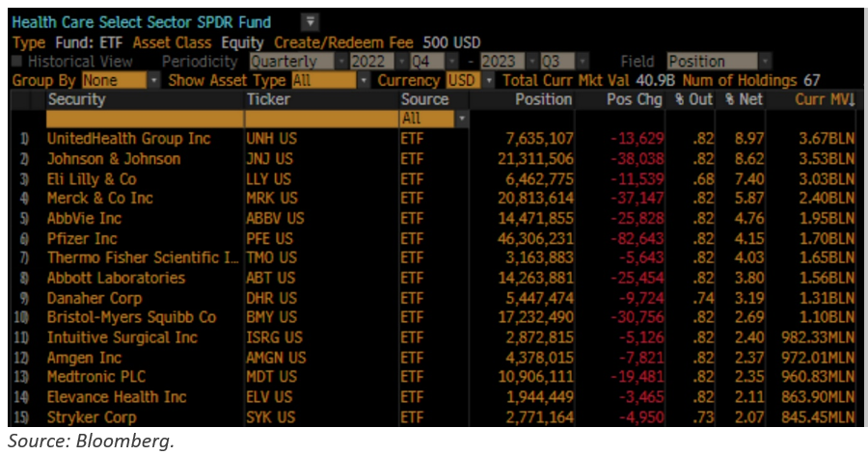This screenshot has width=868, height=455.
Task: Click market value 3.67BLN
Action: click(x=827, y=139)
